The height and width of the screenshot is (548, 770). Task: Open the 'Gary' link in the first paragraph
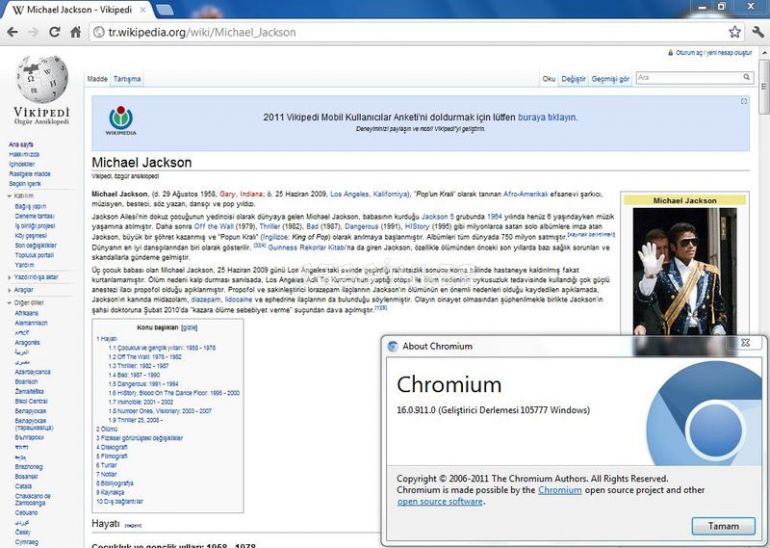tap(227, 194)
